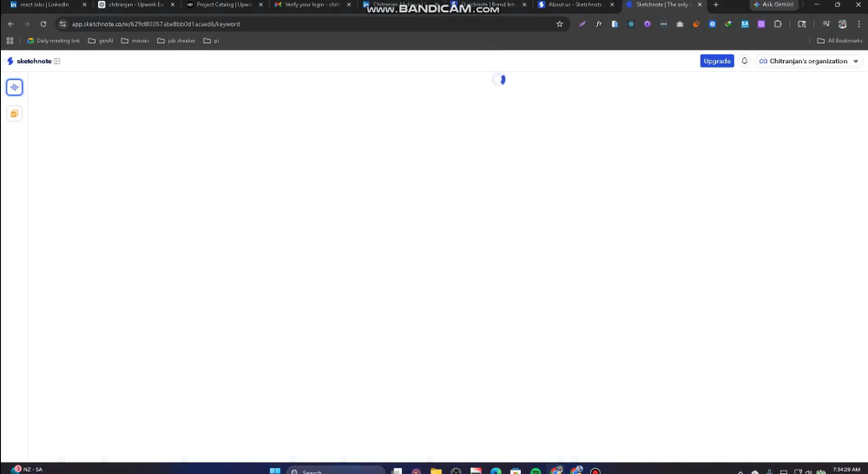Click the purple feather extension icon

[582, 24]
